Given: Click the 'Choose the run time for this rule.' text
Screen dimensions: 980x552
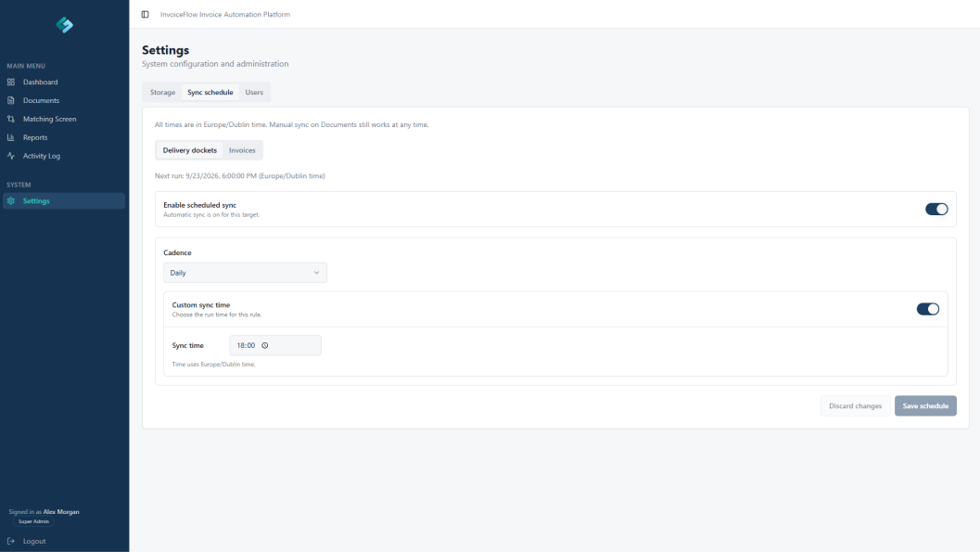Looking at the screenshot, I should point(217,315).
